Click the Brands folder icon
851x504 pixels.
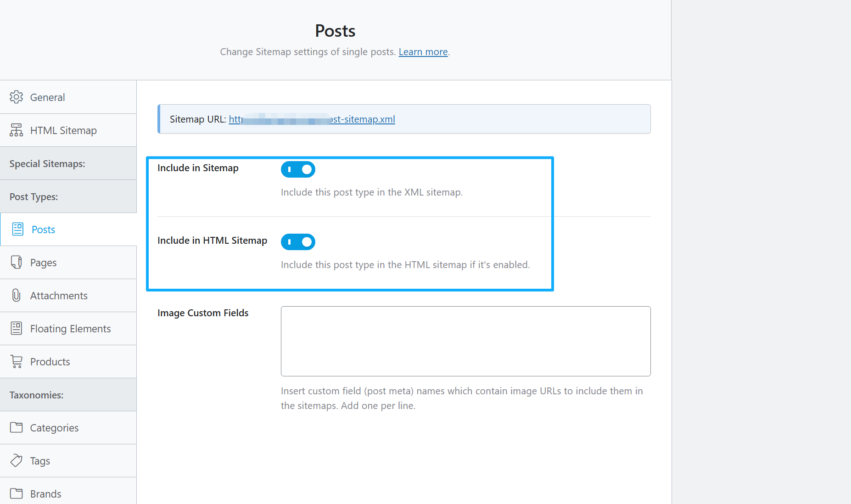pyautogui.click(x=17, y=493)
